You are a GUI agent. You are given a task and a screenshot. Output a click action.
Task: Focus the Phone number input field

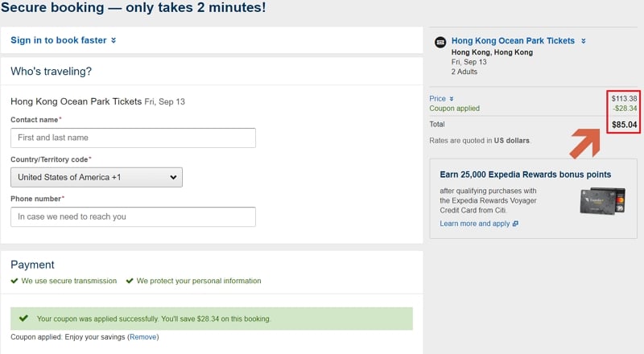click(133, 217)
